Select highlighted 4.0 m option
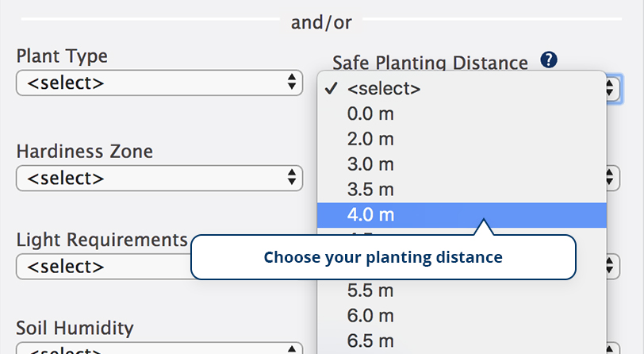644x354 pixels. tap(462, 215)
